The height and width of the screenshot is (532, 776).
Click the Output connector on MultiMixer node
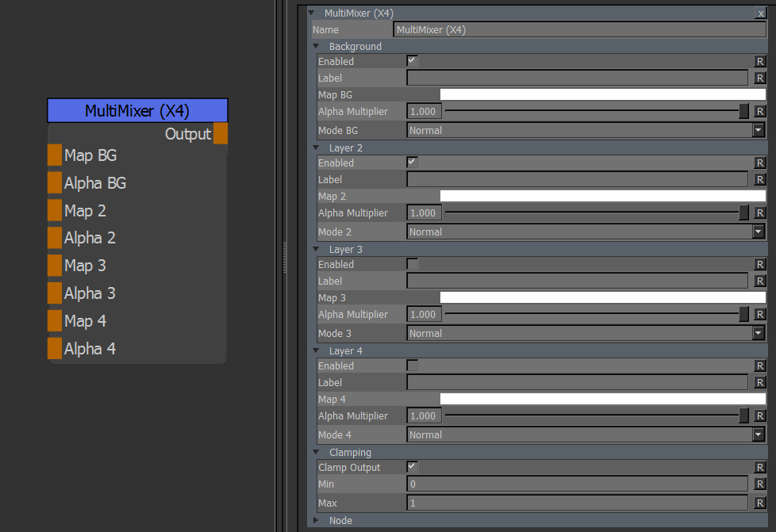[x=221, y=134]
